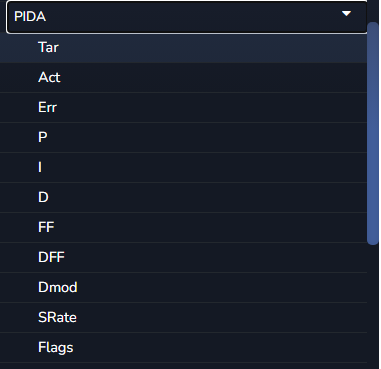Pick the Err item
Screen dimensions: 381x369
pos(183,108)
